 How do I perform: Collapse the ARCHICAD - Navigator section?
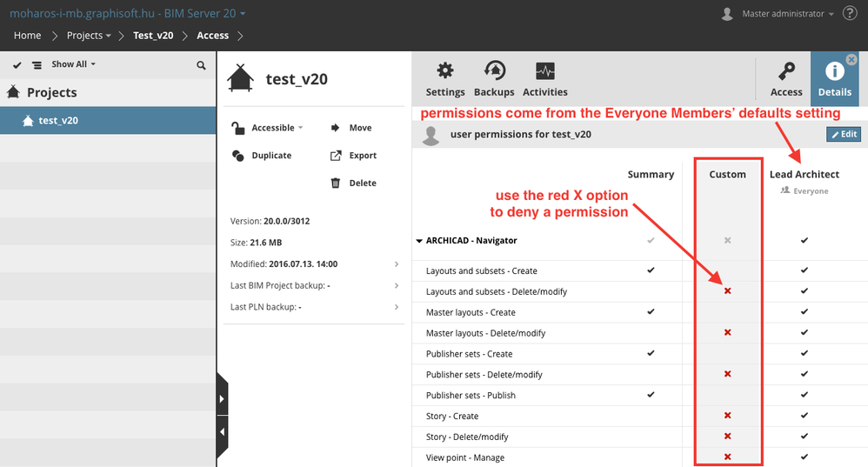pyautogui.click(x=419, y=241)
